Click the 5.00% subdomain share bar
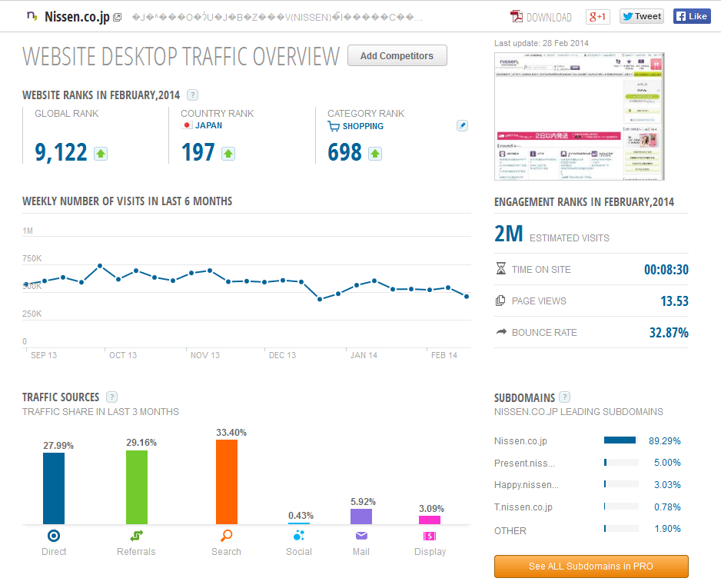 (621, 462)
